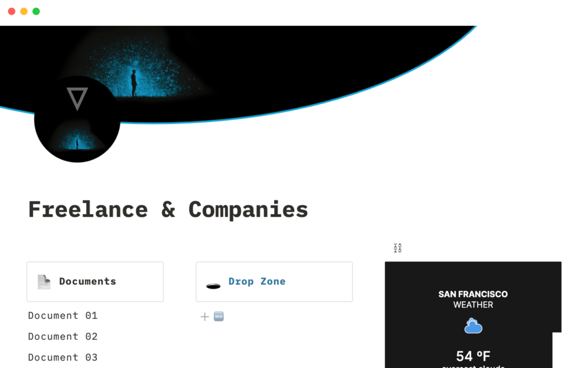Open Document 01

tap(63, 315)
